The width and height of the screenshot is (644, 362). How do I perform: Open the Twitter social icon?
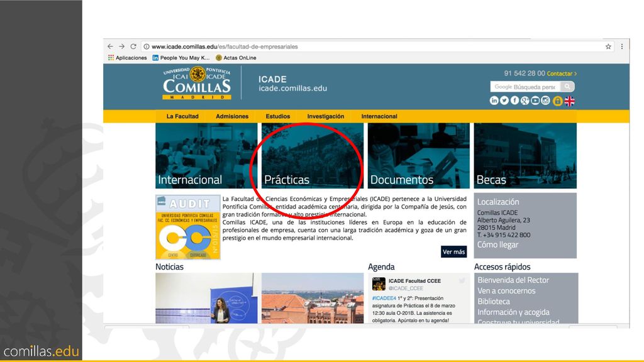(504, 101)
